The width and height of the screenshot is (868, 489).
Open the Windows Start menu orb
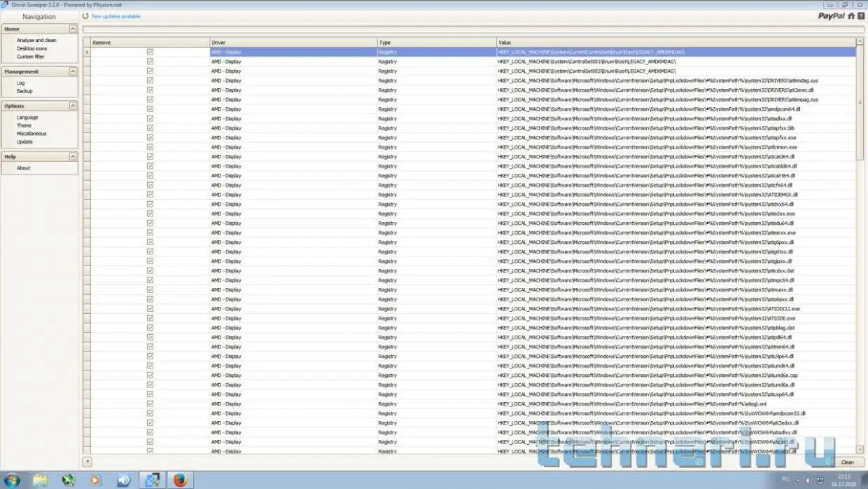(12, 480)
